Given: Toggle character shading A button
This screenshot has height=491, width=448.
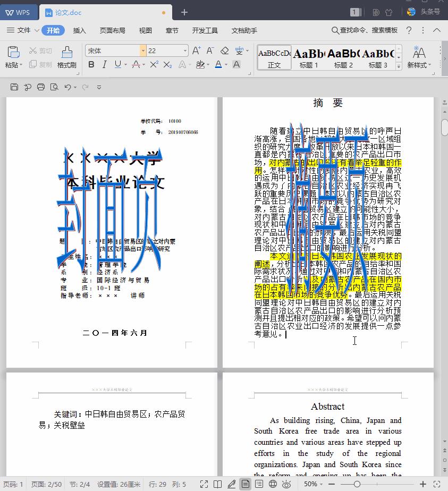Looking at the screenshot, I should 236,64.
